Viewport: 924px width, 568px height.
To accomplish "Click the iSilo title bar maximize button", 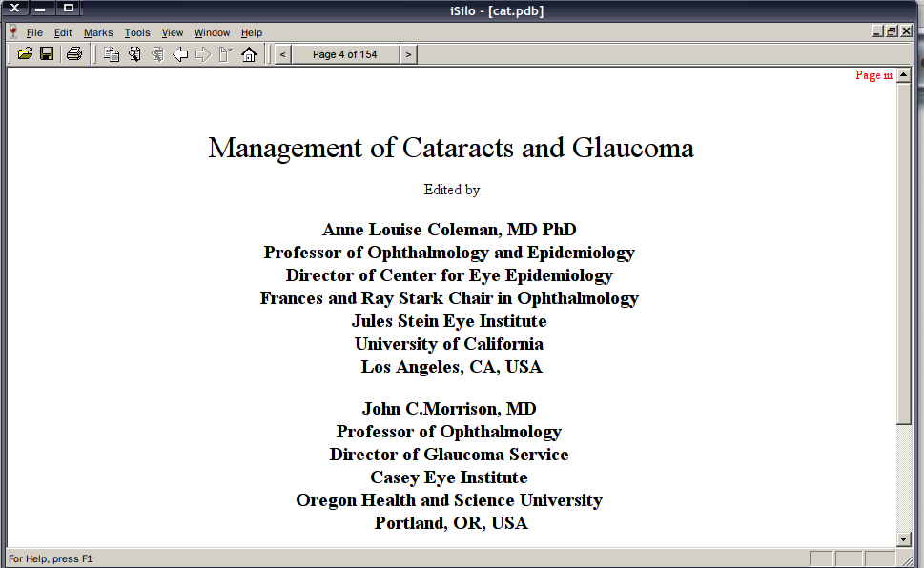I will [69, 9].
